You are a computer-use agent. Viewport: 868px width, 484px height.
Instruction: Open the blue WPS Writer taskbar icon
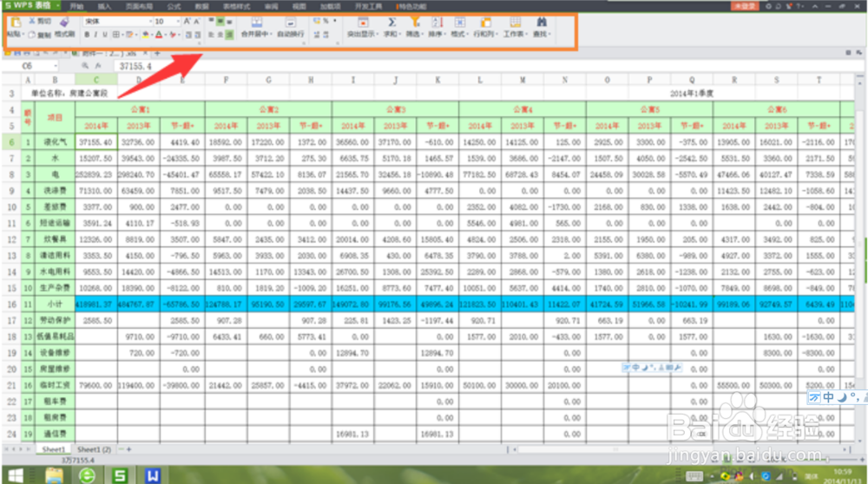[153, 475]
